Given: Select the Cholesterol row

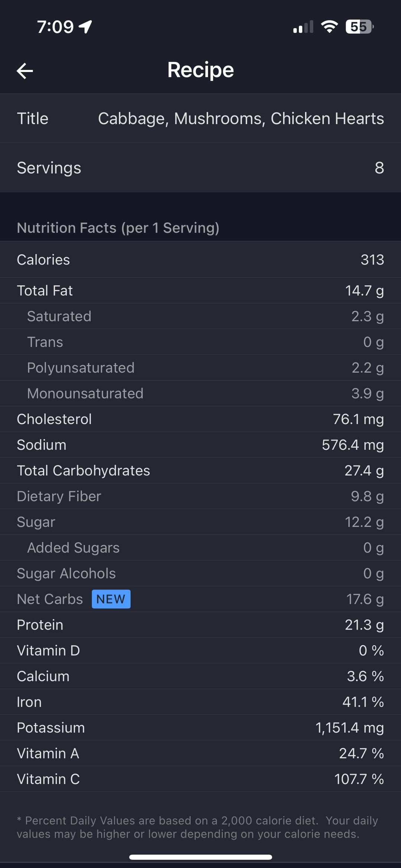Looking at the screenshot, I should (200, 419).
